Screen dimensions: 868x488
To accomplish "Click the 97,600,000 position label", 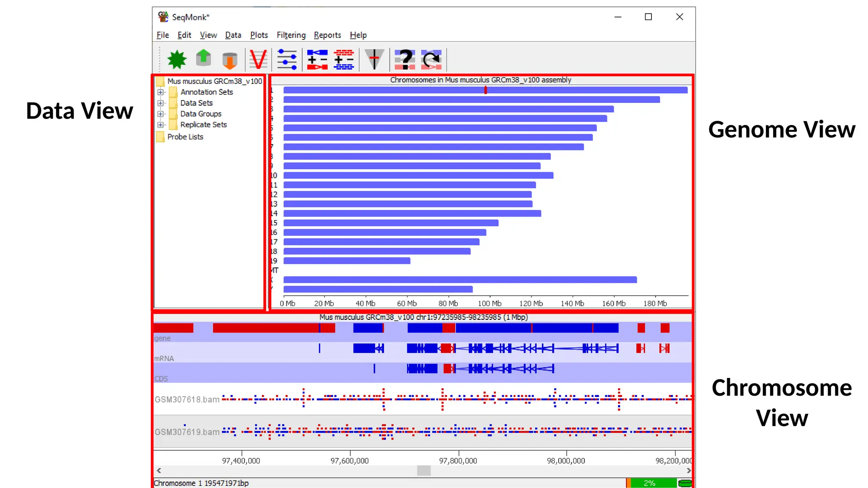I will tap(350, 461).
